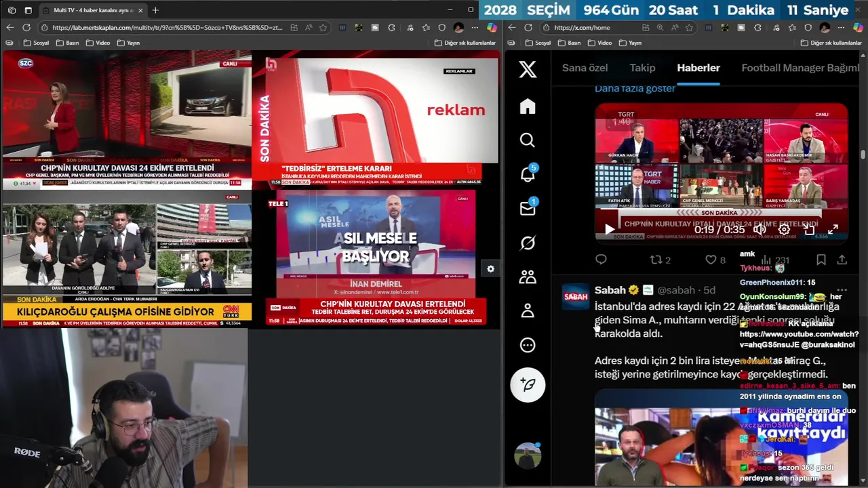This screenshot has width=868, height=488.
Task: Open Sosyal bookmarks folder in left browser
Action: 37,43
